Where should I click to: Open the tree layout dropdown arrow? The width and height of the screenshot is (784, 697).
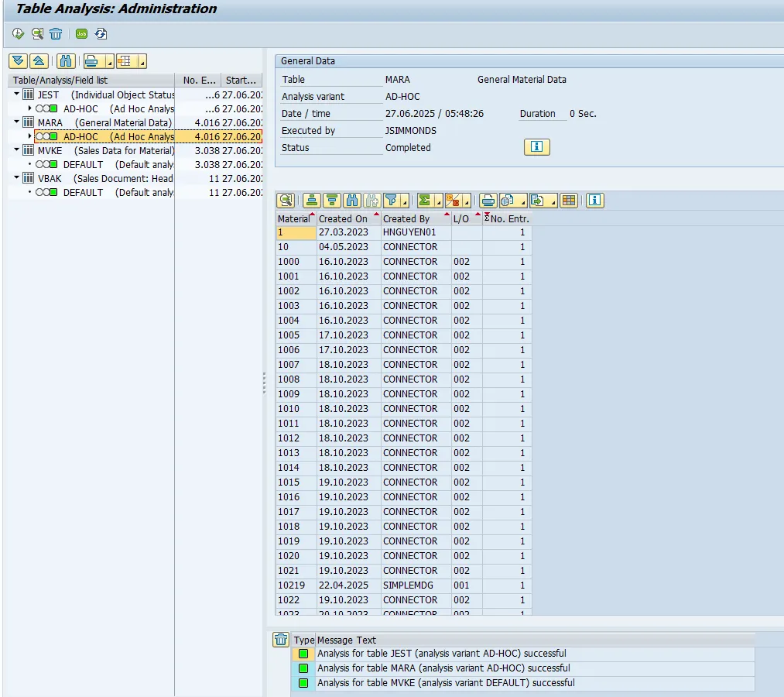tap(142, 62)
